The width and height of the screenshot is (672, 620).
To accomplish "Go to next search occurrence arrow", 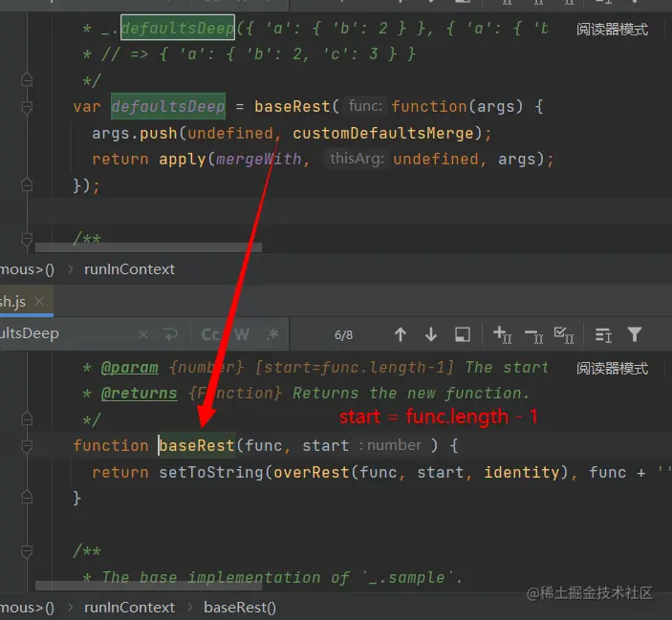I will click(x=431, y=334).
